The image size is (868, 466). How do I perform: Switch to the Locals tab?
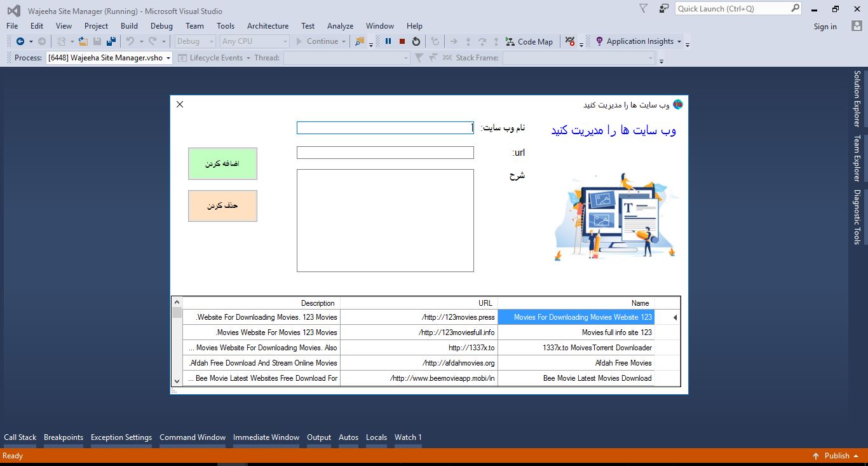(376, 437)
